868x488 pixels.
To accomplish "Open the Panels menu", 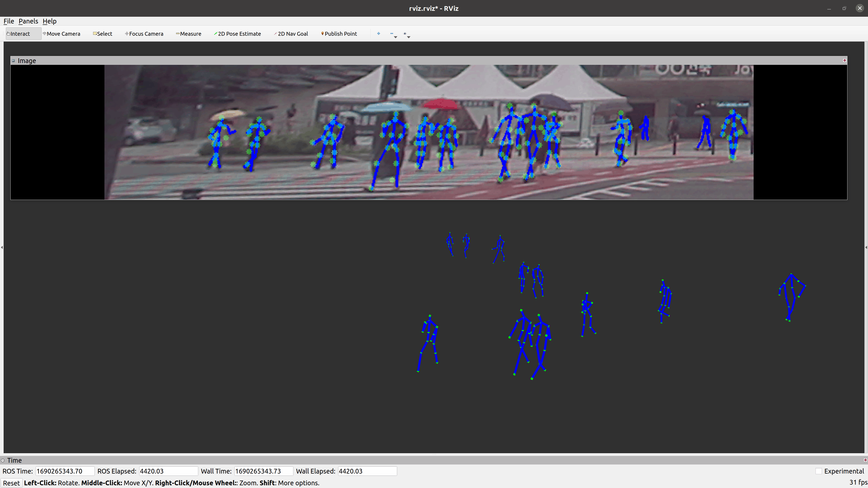I will [x=28, y=21].
